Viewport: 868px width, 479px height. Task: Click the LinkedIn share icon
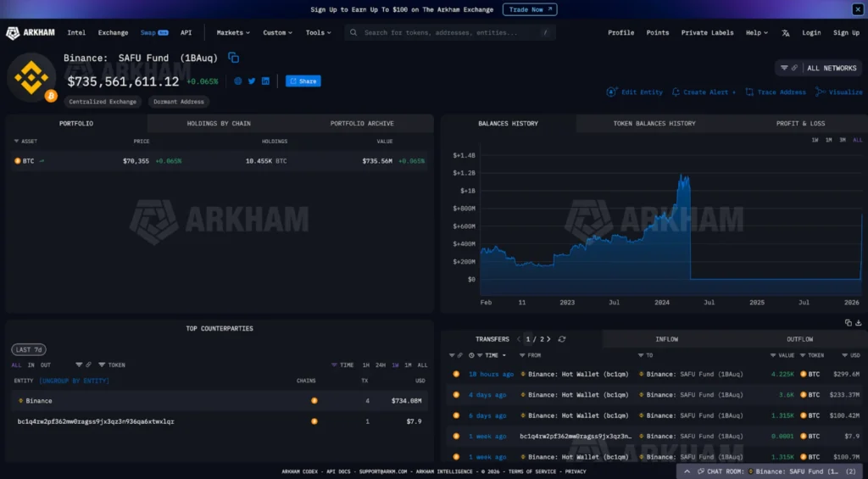click(x=265, y=81)
